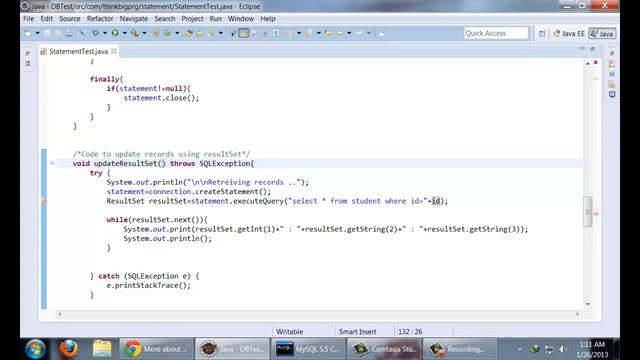640x360 pixels.
Task: Click the left sidebar Restore view icon
Action: click(x=28, y=53)
